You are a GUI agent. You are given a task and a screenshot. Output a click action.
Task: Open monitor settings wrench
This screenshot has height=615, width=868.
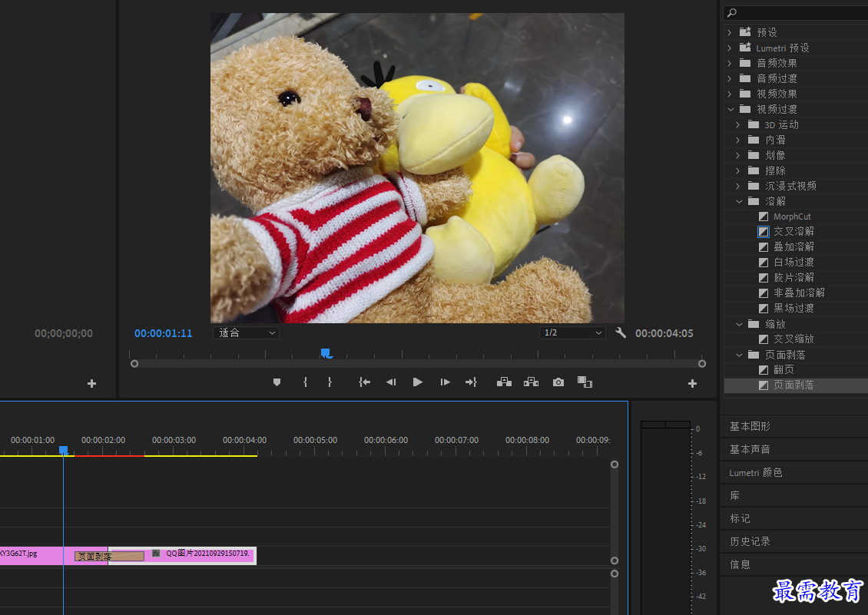621,332
